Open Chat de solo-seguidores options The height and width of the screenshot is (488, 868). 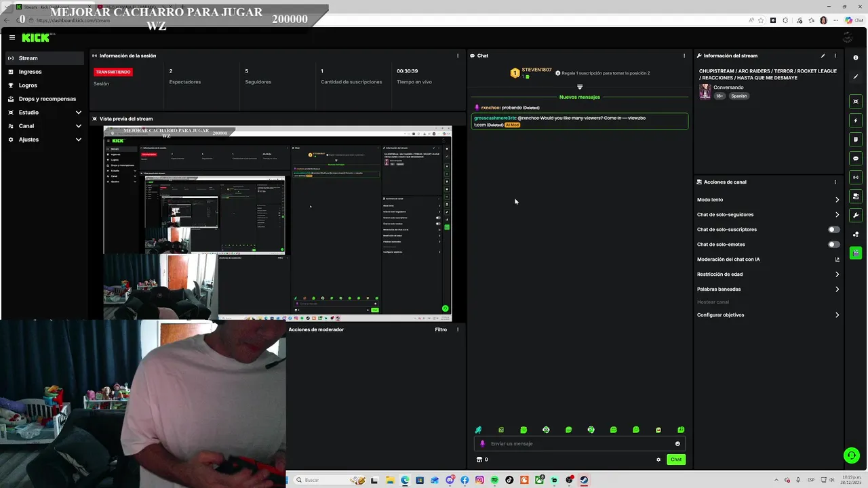point(768,215)
